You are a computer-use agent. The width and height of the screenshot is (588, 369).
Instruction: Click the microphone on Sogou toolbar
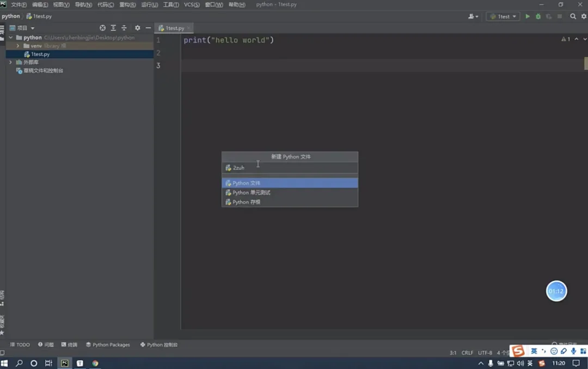[573, 352]
